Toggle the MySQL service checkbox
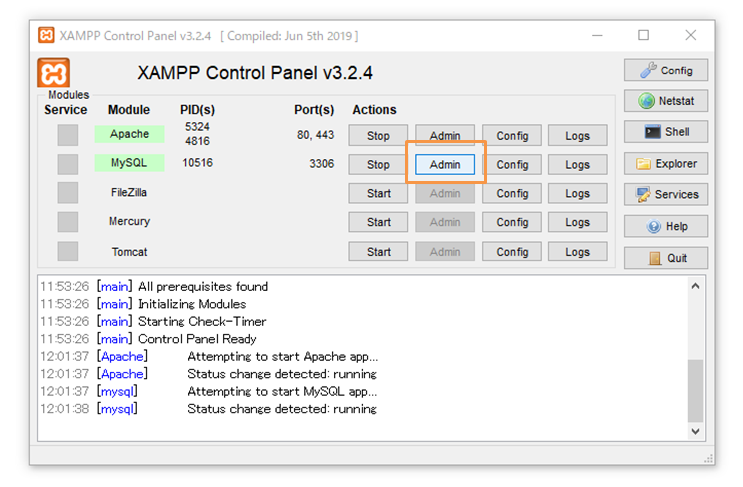Viewport: 743px width, 487px height. pos(68,164)
